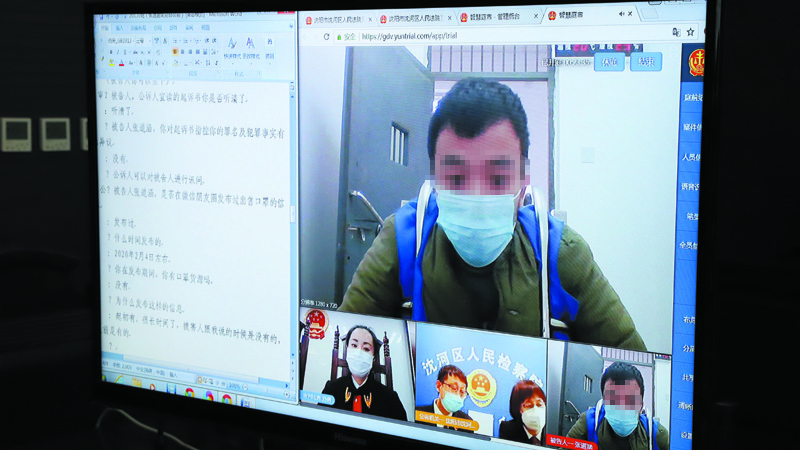Open the Insert ribbon tab in Word
Image resolution: width=800 pixels, height=450 pixels.
[120, 28]
